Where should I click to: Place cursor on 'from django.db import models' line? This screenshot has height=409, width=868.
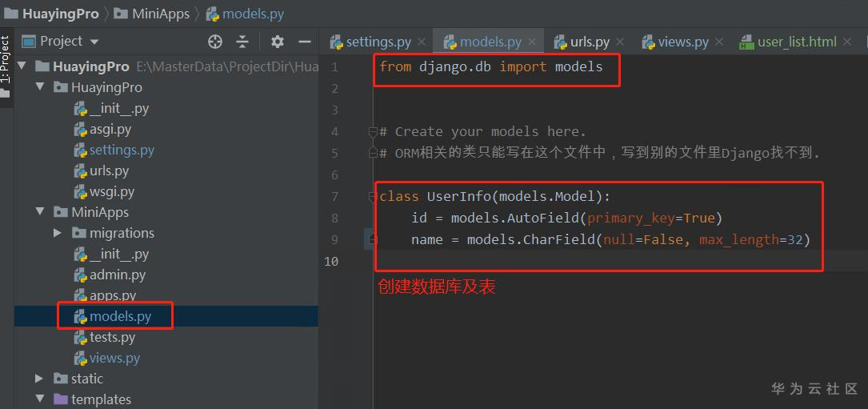[491, 67]
